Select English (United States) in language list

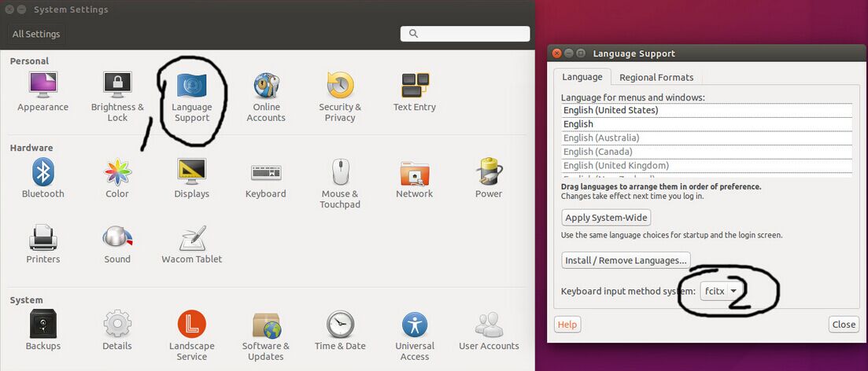707,110
